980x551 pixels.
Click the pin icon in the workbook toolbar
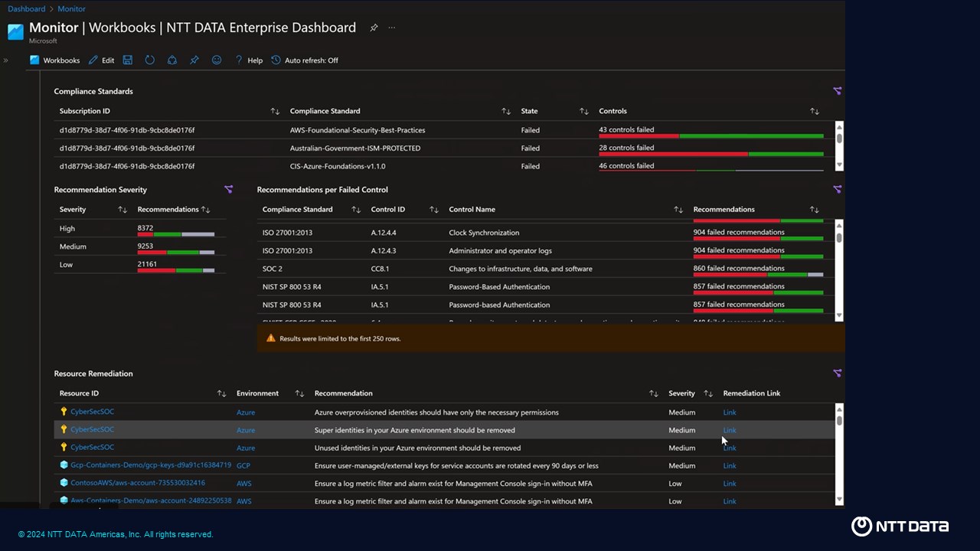click(194, 60)
